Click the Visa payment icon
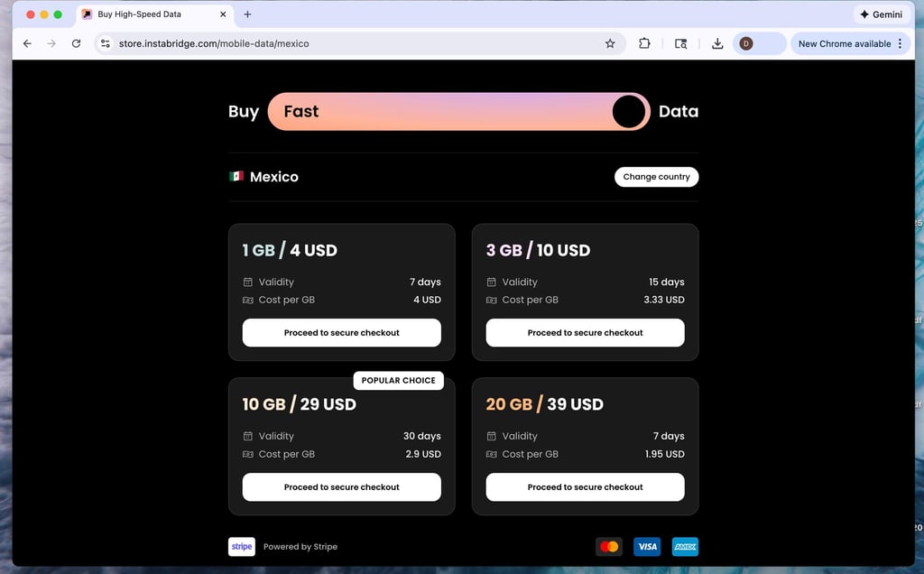Screen dimensions: 924x574 (x=647, y=547)
